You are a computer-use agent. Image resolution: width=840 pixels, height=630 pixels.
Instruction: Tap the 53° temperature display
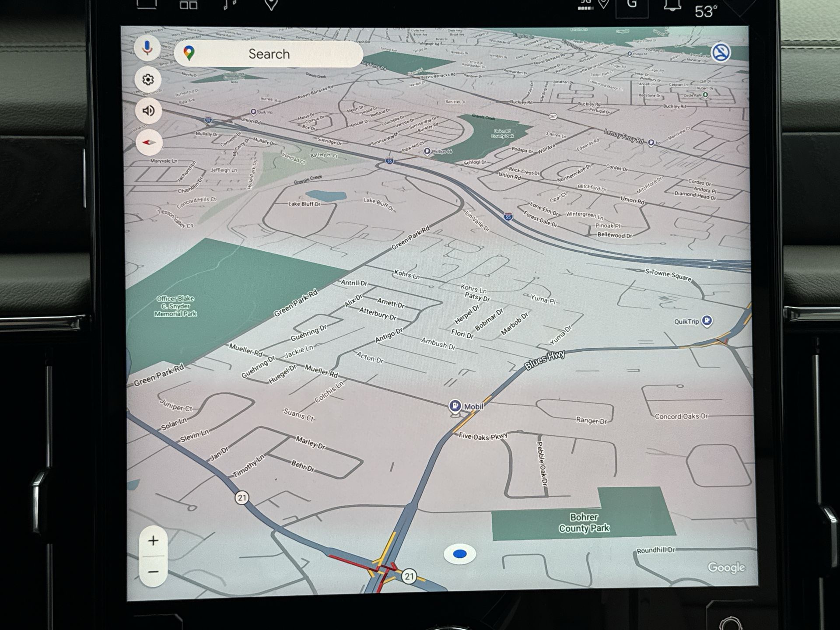coord(706,12)
